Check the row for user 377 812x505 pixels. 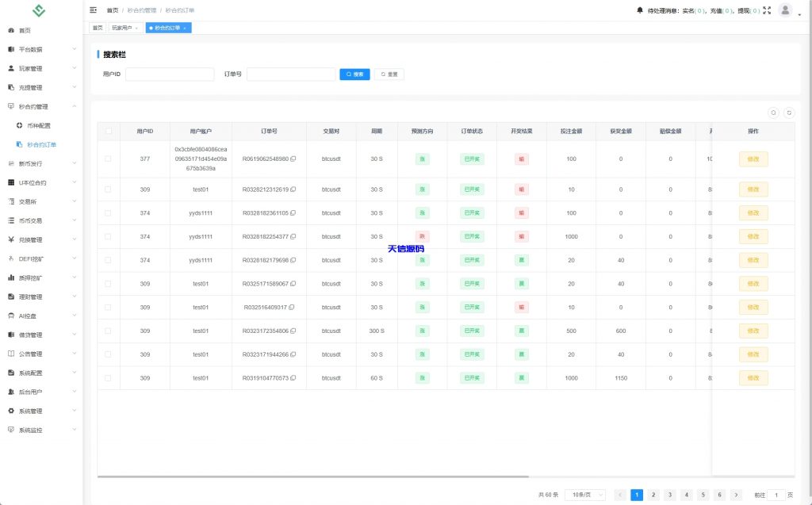108,159
